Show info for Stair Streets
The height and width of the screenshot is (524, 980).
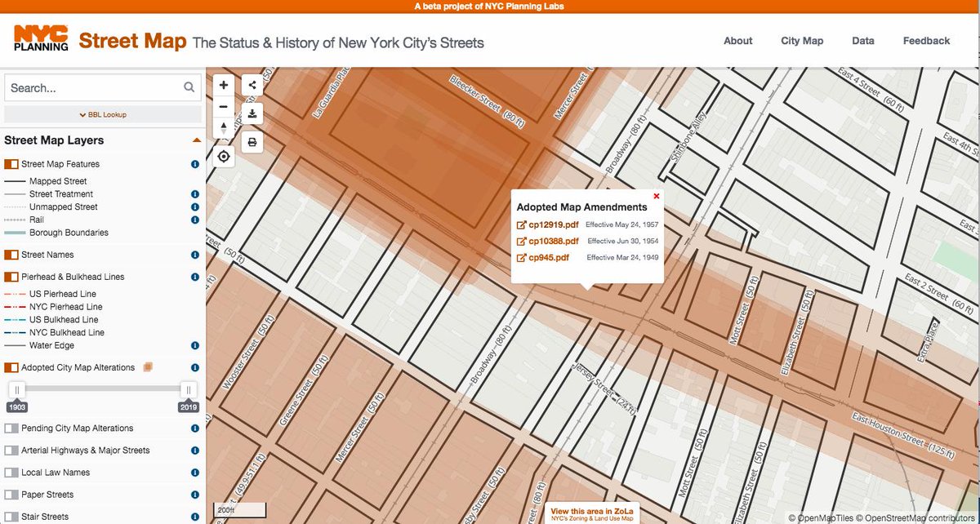[x=195, y=517]
